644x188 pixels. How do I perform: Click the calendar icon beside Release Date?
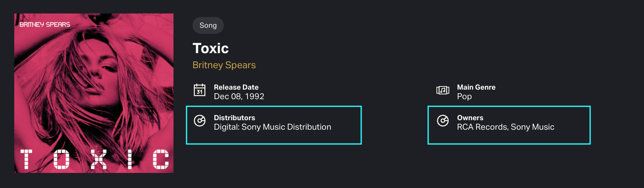[x=200, y=90]
